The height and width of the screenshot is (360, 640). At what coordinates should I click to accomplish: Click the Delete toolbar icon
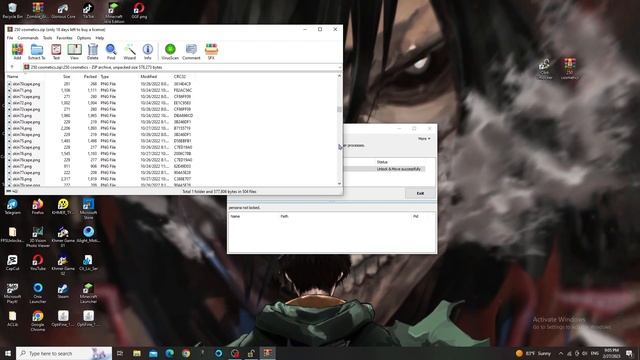tap(93, 52)
